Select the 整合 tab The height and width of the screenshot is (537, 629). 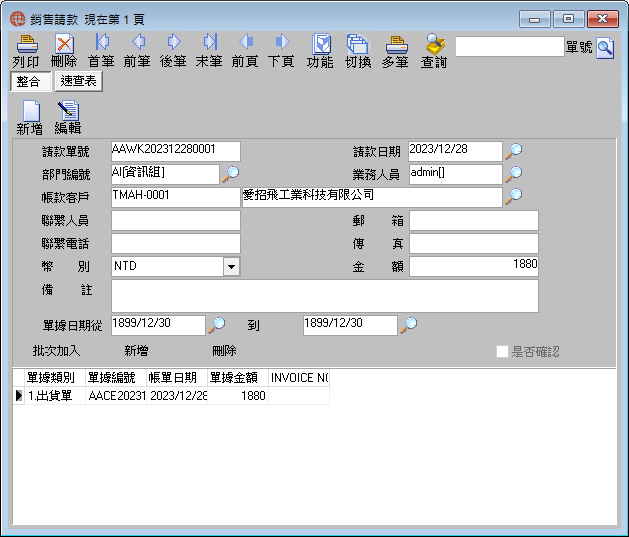pos(30,81)
